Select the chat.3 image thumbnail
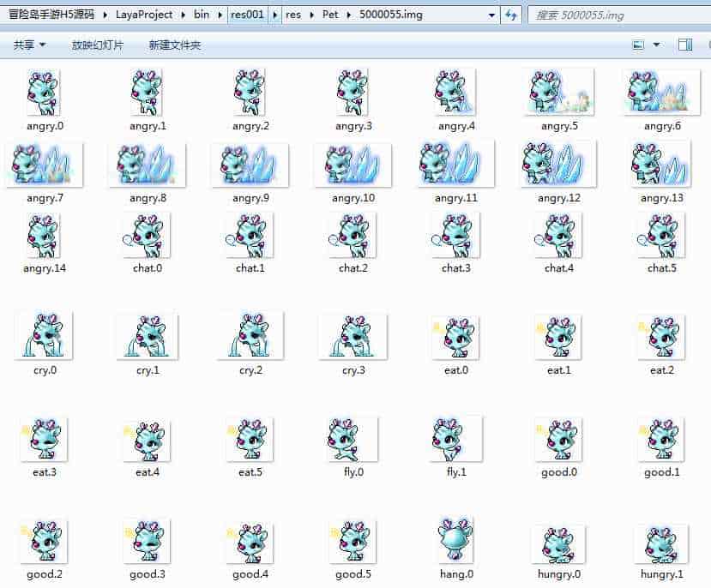Viewport: 711px width, 588px height. 455,236
